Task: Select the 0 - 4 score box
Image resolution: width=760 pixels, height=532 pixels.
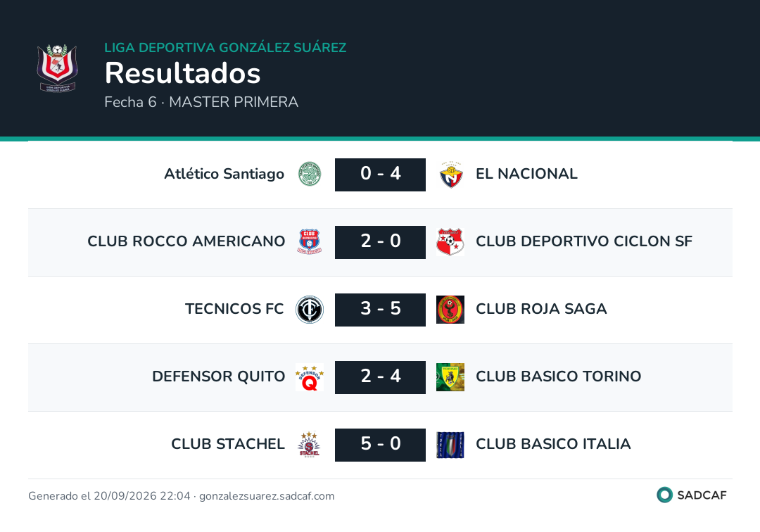Action: 381,175
